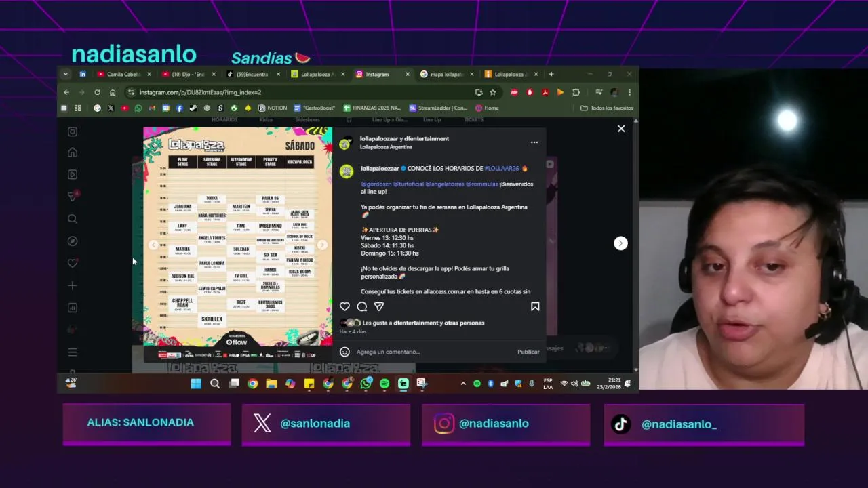The width and height of the screenshot is (868, 488).
Task: Click the emoji picker in comment box
Action: coord(344,352)
